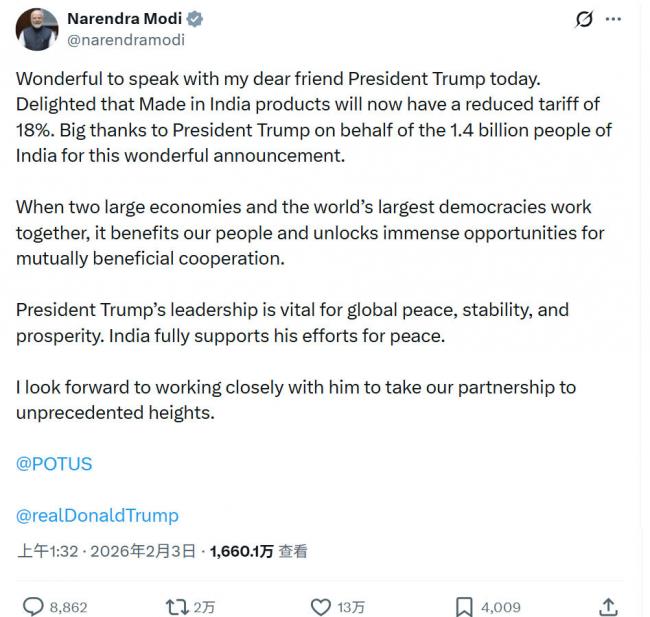650x617 pixels.
Task: Click the paragraph starting "Wonderful to speak"
Action: tap(313, 117)
